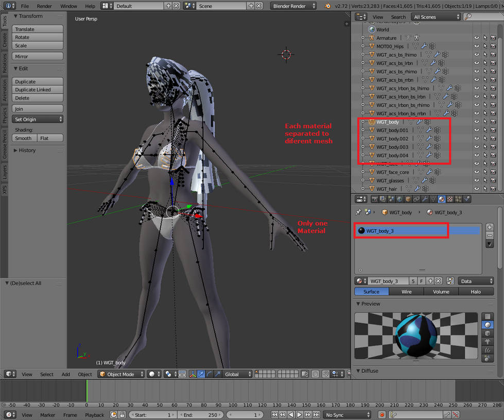Select the translate manipulator arrow icon
The width and height of the screenshot is (504, 420).
pyautogui.click(x=201, y=374)
